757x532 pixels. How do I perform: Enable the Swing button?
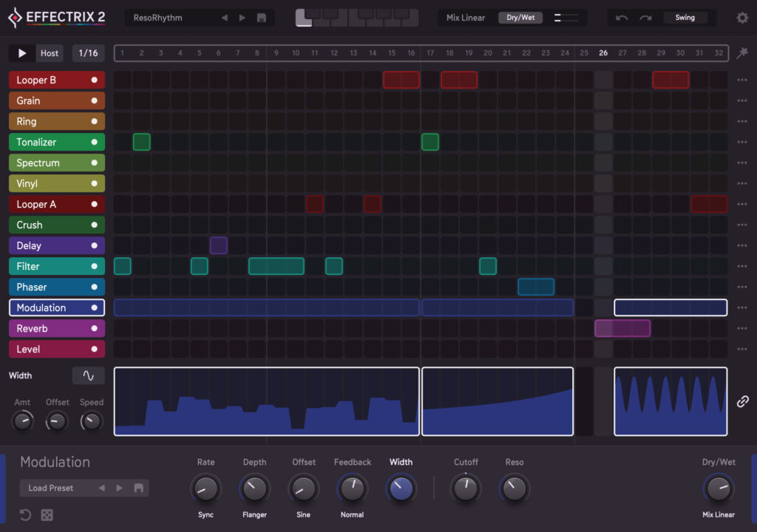(x=685, y=17)
